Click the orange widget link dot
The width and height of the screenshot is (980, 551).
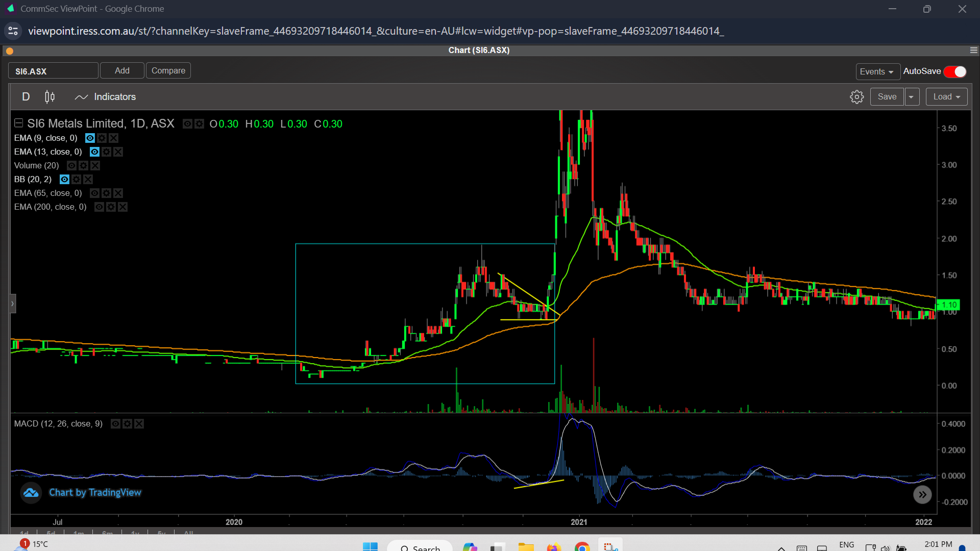tap(10, 51)
